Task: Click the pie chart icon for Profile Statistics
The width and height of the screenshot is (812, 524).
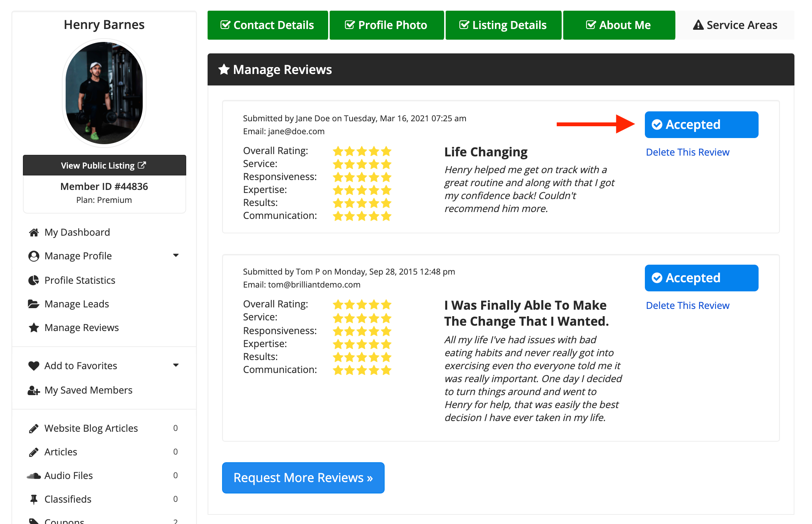Action: 34,280
